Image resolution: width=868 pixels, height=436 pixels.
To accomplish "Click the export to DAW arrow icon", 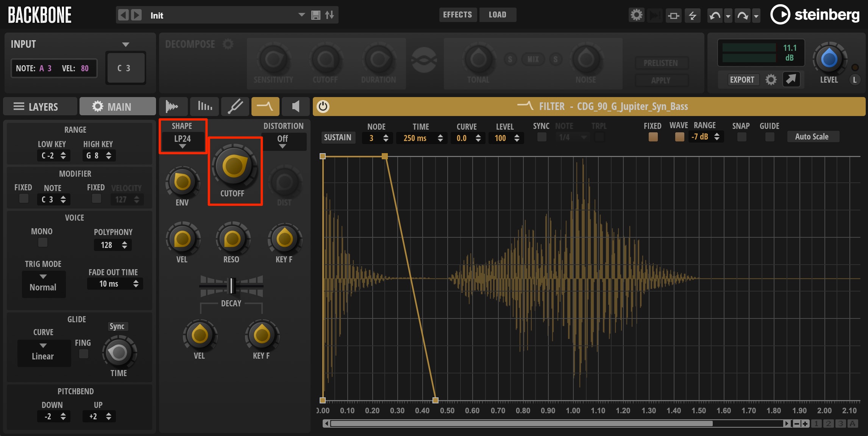I will [791, 79].
